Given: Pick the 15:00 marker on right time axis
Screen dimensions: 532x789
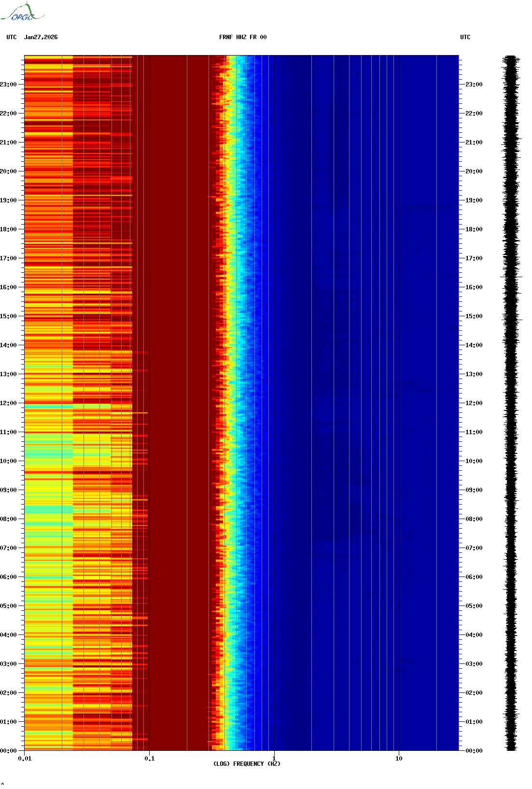Looking at the screenshot, I should (x=474, y=316).
